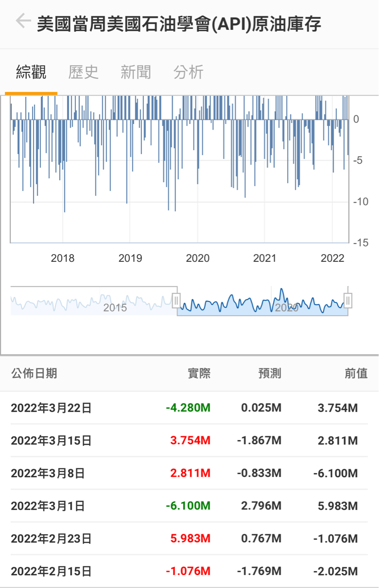
Task: Select the 分析 tab
Action: [x=188, y=72]
